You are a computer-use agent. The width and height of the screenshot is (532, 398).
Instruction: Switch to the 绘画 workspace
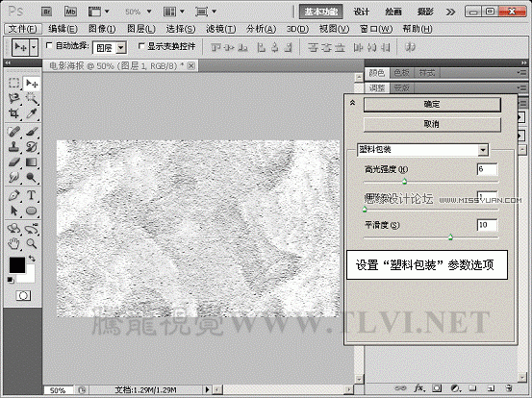click(x=393, y=12)
